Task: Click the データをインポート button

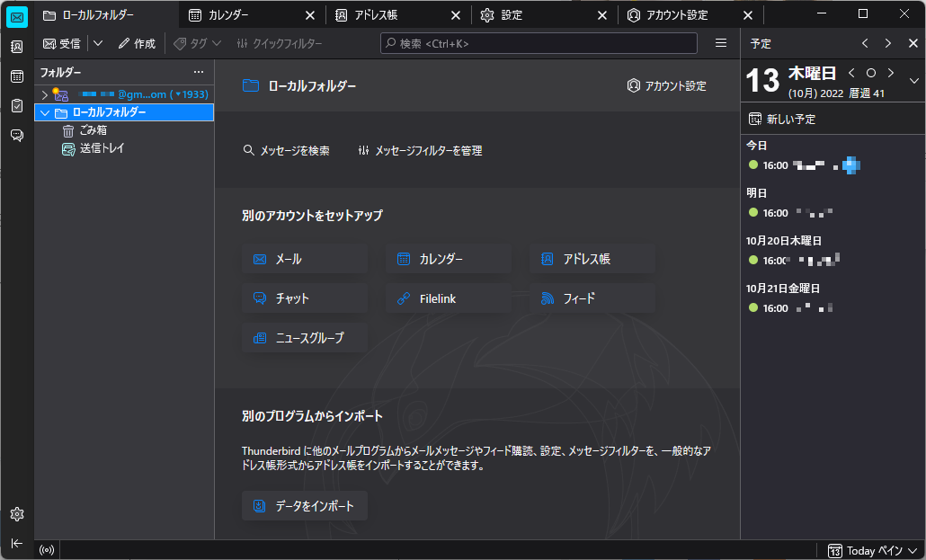Action: [304, 505]
